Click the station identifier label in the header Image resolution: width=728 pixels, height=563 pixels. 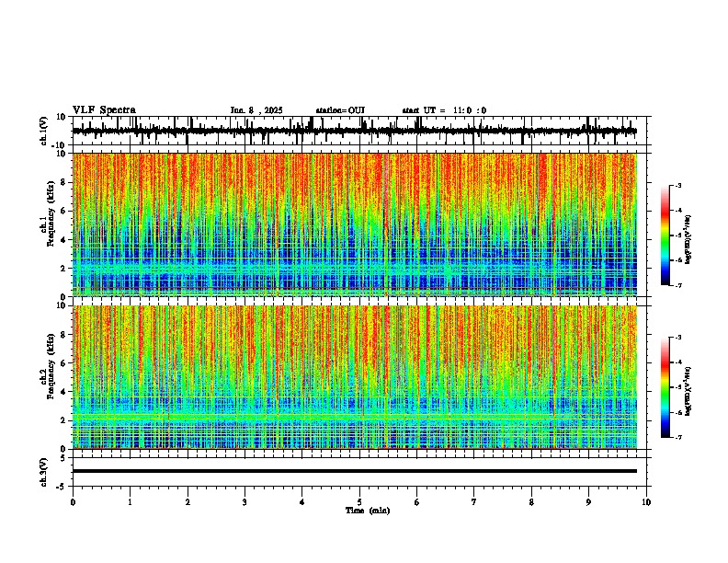coord(340,110)
